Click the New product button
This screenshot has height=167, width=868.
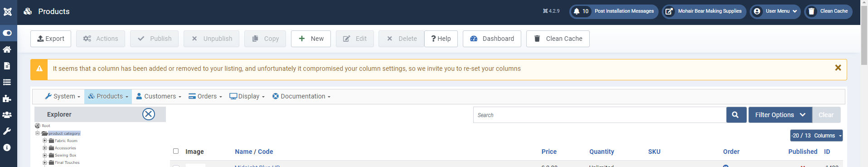pos(311,39)
